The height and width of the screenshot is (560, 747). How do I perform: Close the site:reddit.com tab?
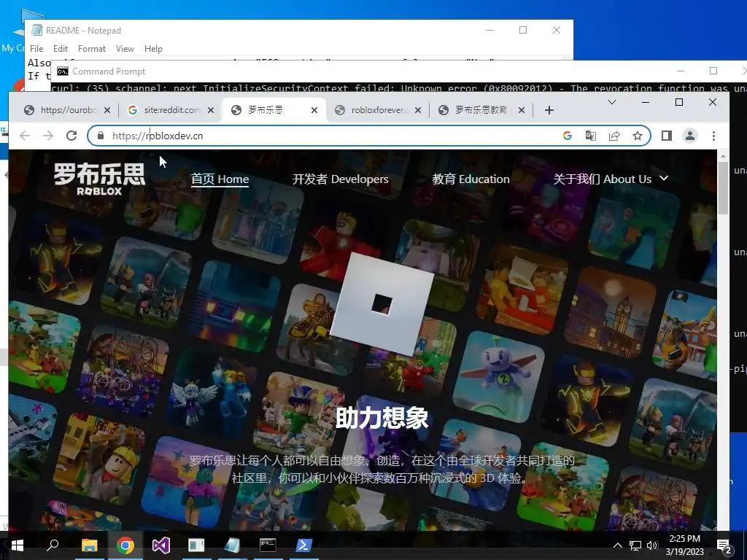pyautogui.click(x=211, y=110)
